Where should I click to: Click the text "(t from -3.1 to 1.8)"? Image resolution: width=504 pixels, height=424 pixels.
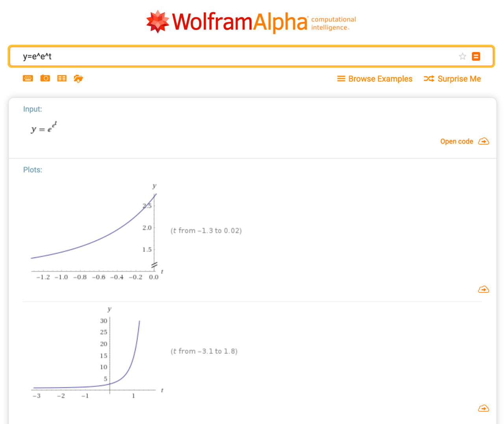coord(204,351)
